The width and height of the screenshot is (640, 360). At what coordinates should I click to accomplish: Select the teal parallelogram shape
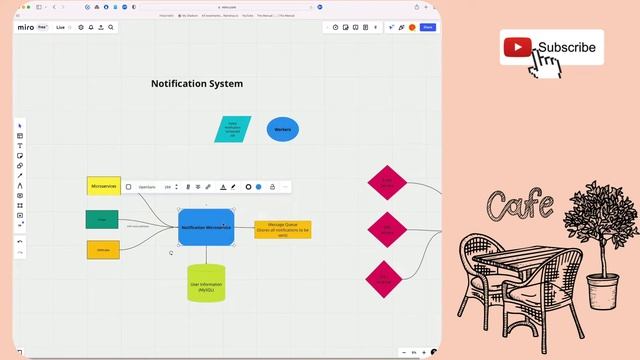(x=233, y=129)
